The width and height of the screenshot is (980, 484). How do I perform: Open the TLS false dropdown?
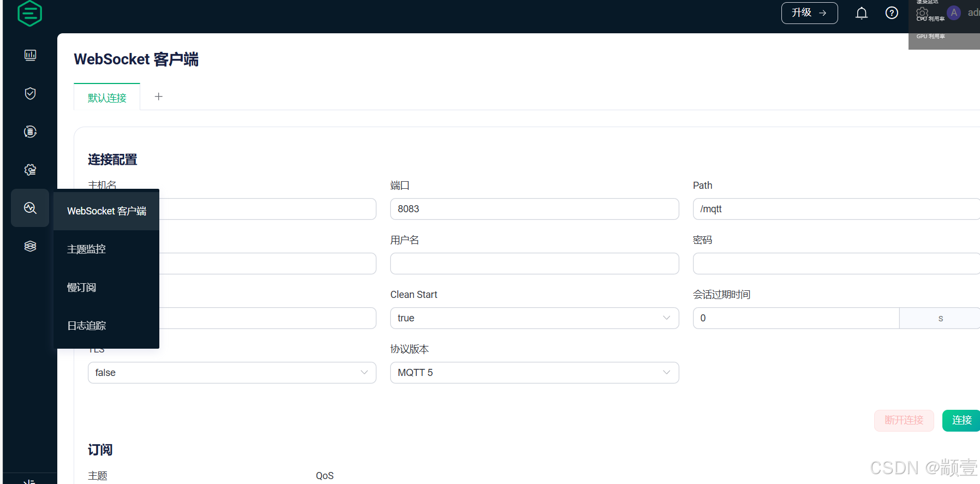pos(232,373)
